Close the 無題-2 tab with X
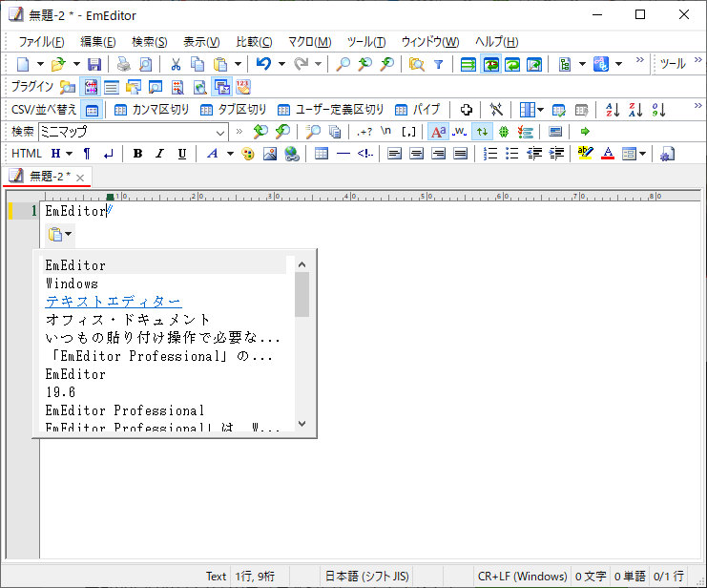Image resolution: width=707 pixels, height=588 pixels. pos(80,178)
